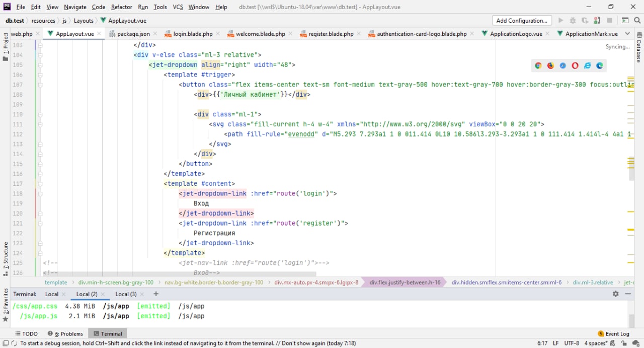Click the Search Everywhere magnifier icon

(x=636, y=21)
